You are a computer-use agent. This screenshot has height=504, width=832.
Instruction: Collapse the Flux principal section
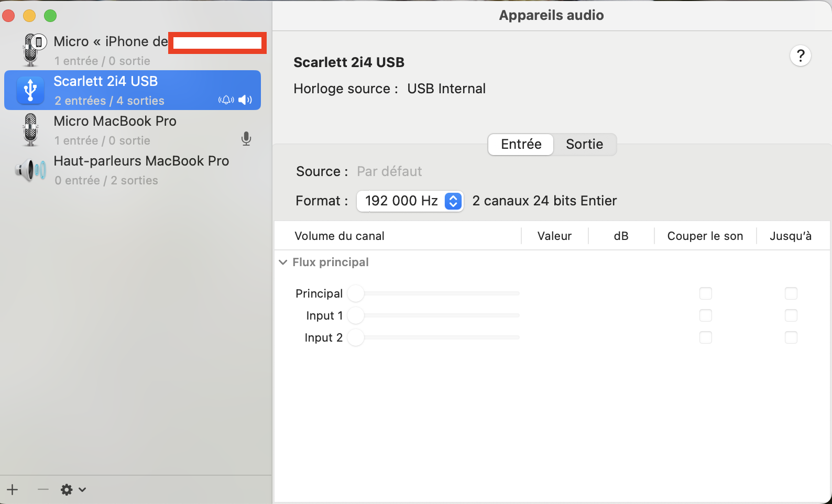click(x=283, y=262)
